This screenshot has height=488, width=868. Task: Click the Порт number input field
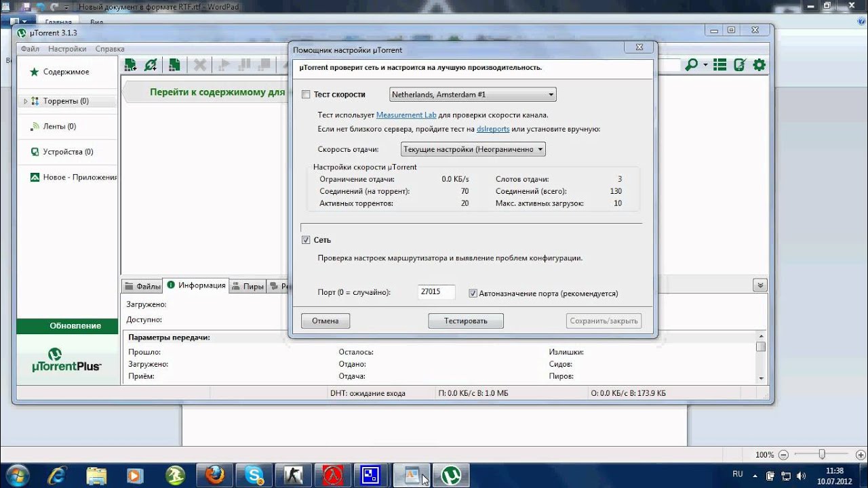coord(436,292)
